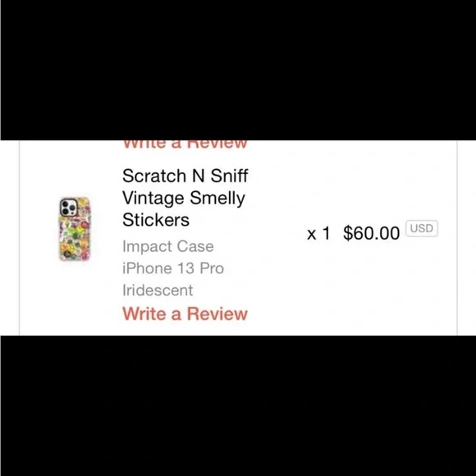Select the iPhone 13 Pro device label
Screen dimensions: 476x476
pyautogui.click(x=173, y=268)
